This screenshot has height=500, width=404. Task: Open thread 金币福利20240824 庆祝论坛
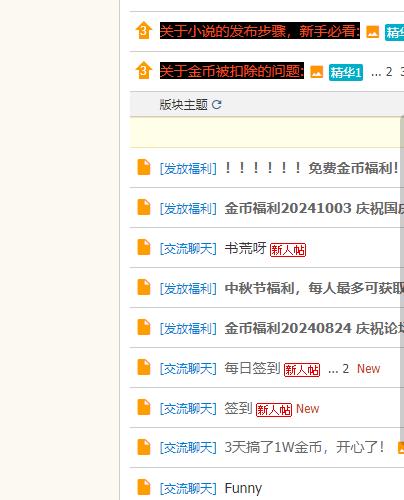coord(314,328)
